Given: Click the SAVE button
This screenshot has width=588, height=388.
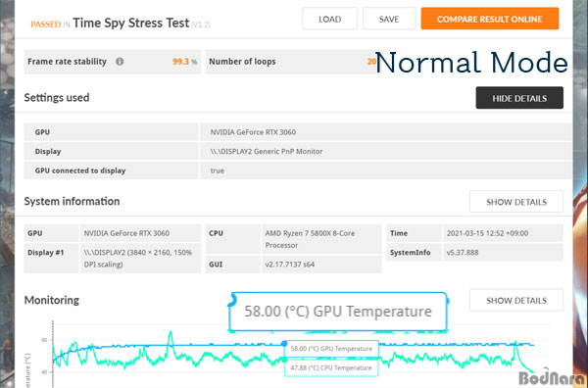Looking at the screenshot, I should (x=389, y=19).
